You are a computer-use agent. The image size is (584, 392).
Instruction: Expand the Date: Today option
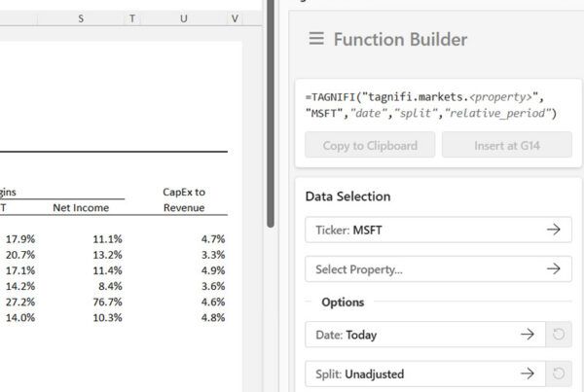pyautogui.click(x=424, y=335)
